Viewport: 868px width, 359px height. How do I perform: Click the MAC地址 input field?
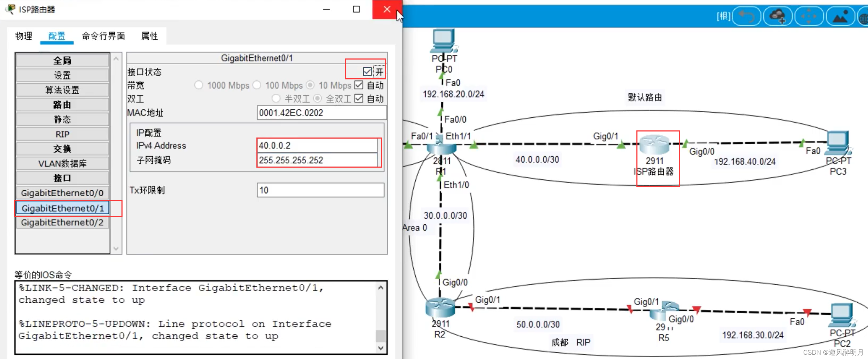(322, 113)
